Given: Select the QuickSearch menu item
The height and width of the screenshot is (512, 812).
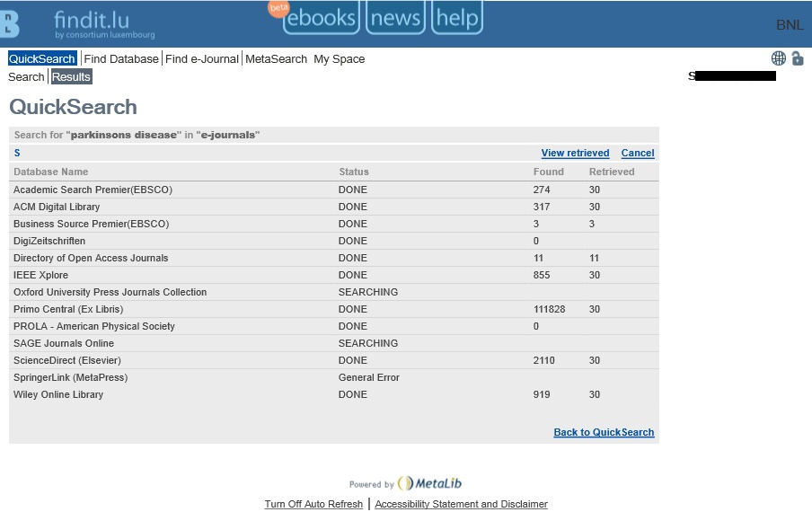Looking at the screenshot, I should pos(42,58).
